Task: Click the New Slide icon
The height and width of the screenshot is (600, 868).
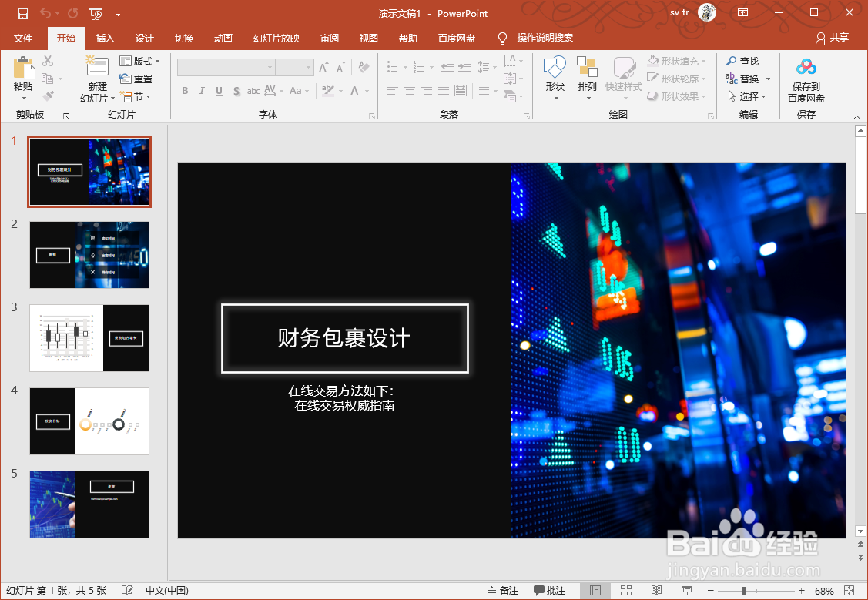Action: [x=97, y=66]
